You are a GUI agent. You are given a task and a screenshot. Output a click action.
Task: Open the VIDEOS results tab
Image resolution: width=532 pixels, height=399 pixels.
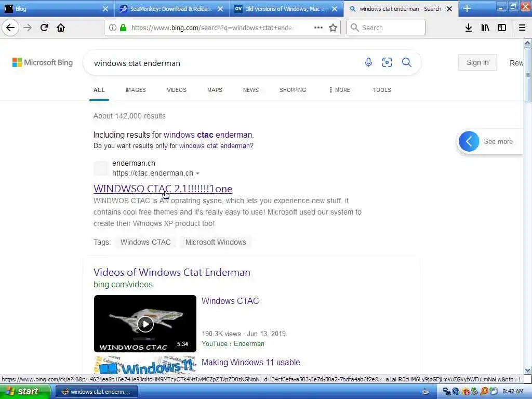click(177, 90)
